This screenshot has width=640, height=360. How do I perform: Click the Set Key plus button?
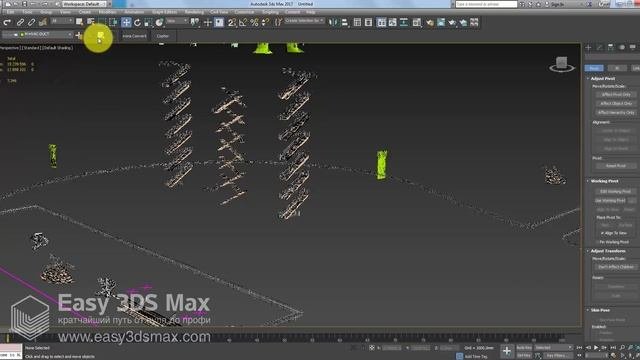click(506, 351)
